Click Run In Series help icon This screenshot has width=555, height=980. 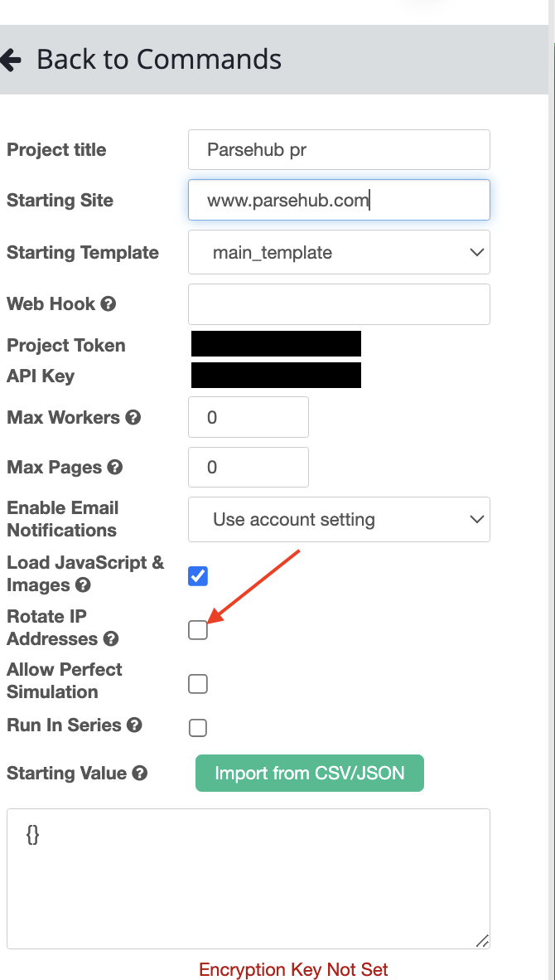click(134, 725)
